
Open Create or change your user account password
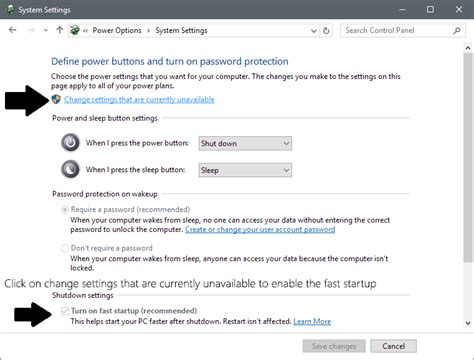tap(260, 229)
